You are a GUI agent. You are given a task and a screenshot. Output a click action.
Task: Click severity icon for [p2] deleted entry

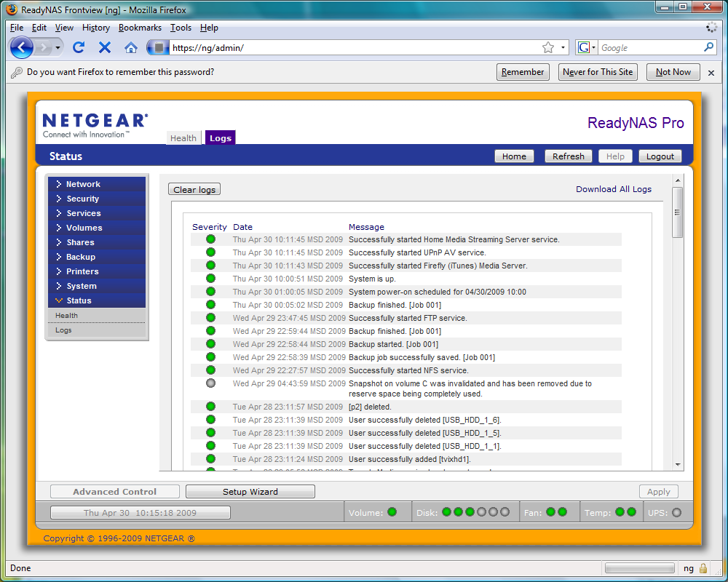(211, 407)
